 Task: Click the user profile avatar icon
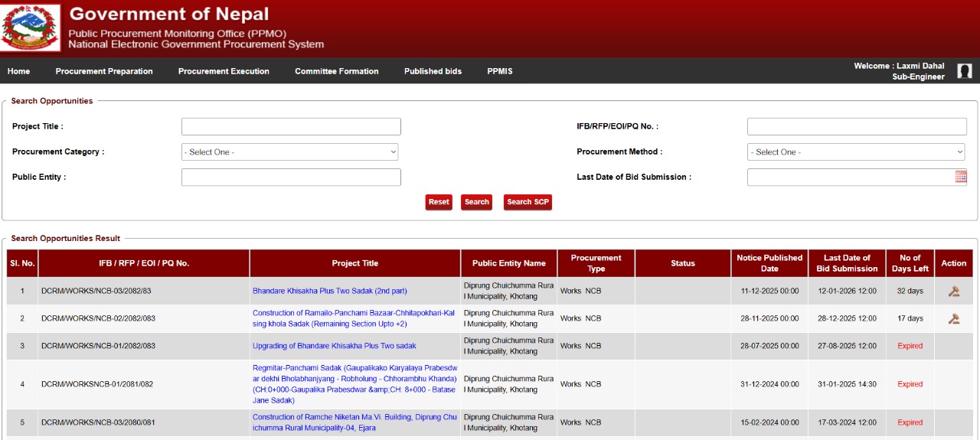click(965, 71)
